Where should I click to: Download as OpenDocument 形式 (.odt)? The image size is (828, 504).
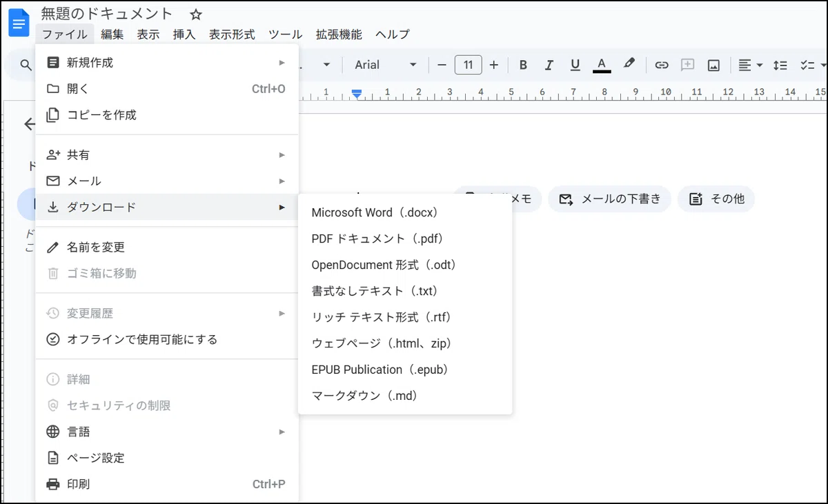click(405, 265)
